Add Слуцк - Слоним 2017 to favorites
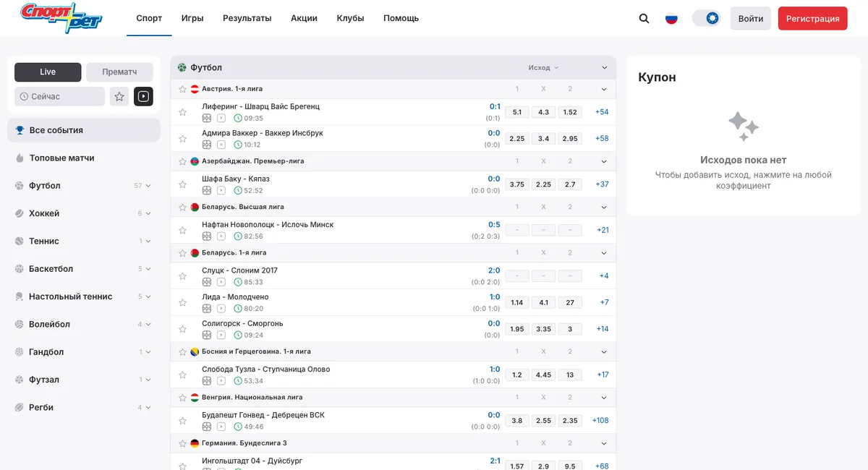868x470 pixels. pos(183,275)
